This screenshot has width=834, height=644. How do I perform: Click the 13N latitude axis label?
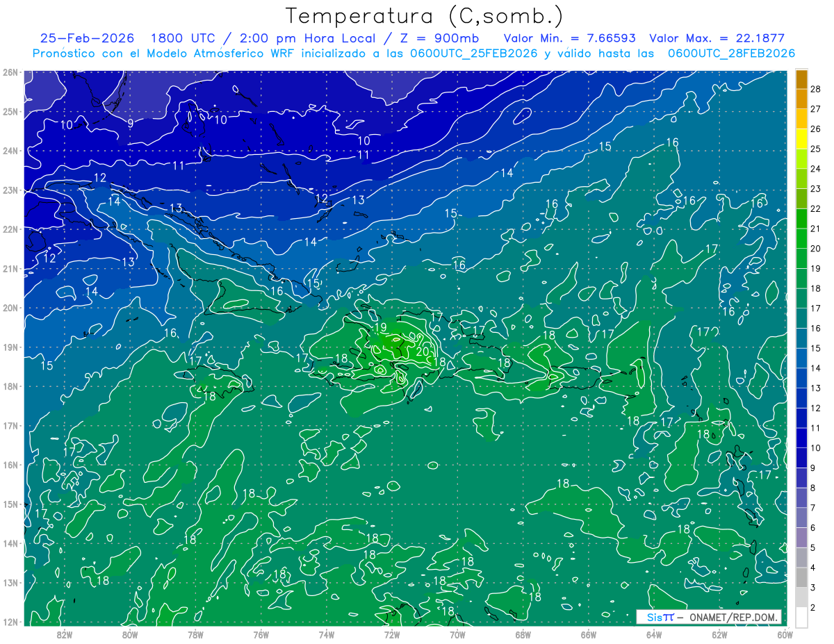10,582
